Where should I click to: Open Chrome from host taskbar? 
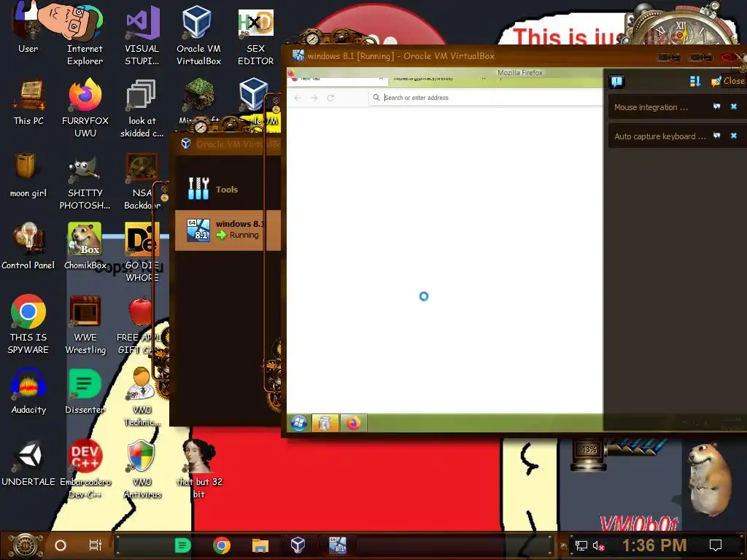(x=222, y=545)
